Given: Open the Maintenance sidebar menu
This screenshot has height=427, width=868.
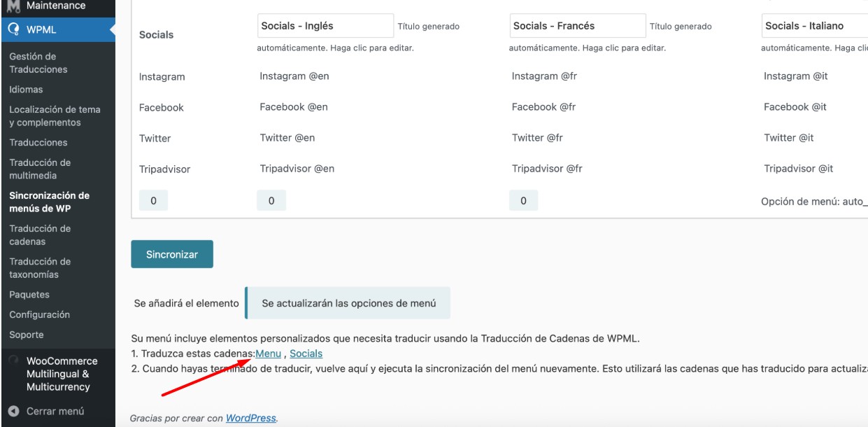Looking at the screenshot, I should 55,6.
